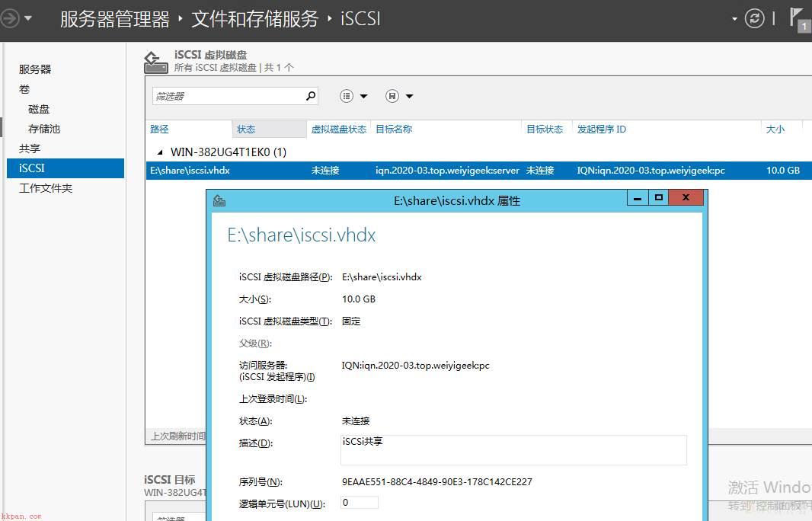Click IQN:iqn.2020-03.top.weiyigeek:pc initiator cell in table

point(651,171)
